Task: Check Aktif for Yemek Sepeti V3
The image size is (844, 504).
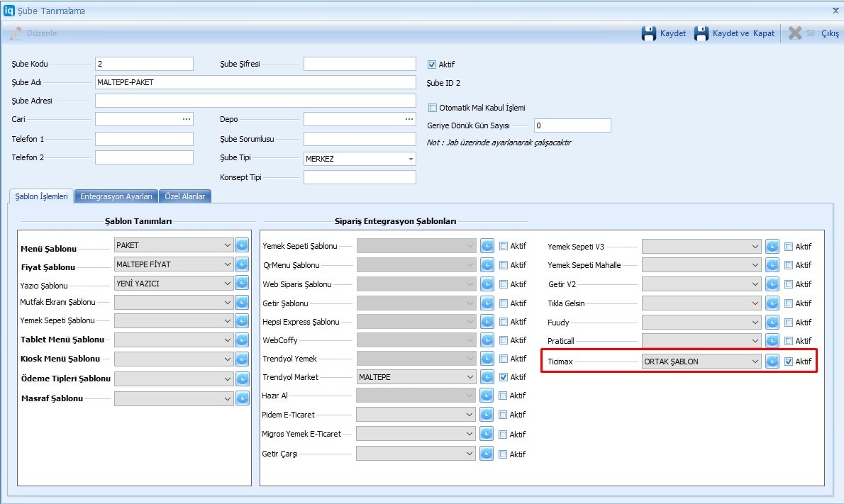Action: pos(789,247)
